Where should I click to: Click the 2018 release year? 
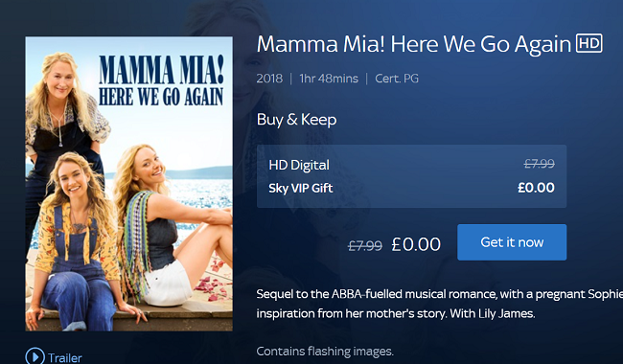coord(269,79)
